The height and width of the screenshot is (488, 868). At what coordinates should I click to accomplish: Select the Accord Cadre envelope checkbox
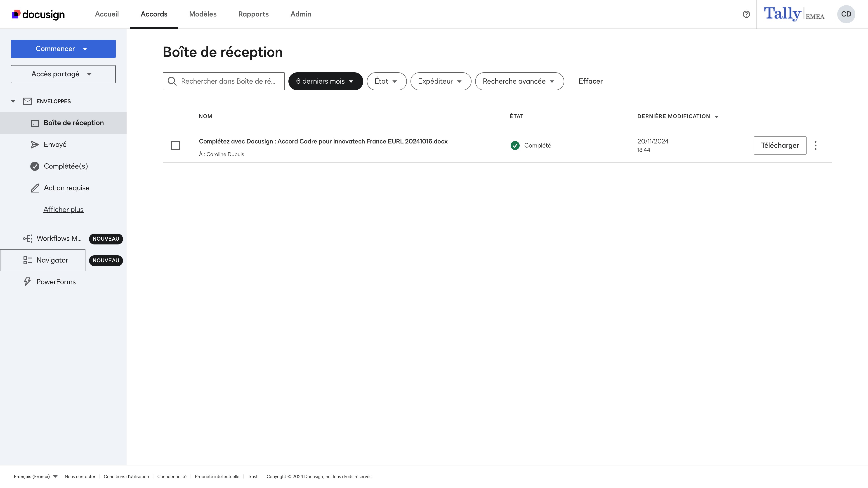[175, 145]
